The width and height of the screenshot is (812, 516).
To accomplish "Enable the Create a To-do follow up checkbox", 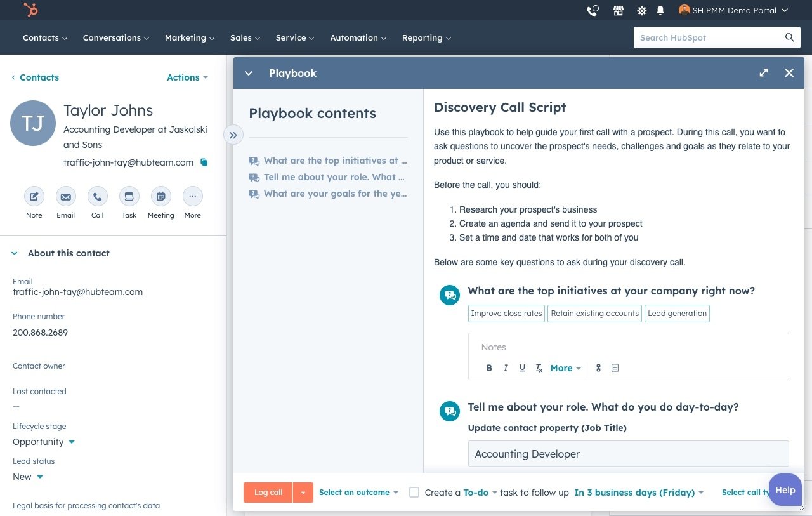I will click(x=414, y=492).
